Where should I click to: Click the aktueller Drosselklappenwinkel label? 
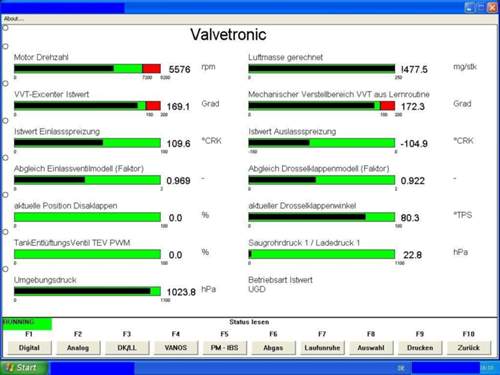coord(302,206)
